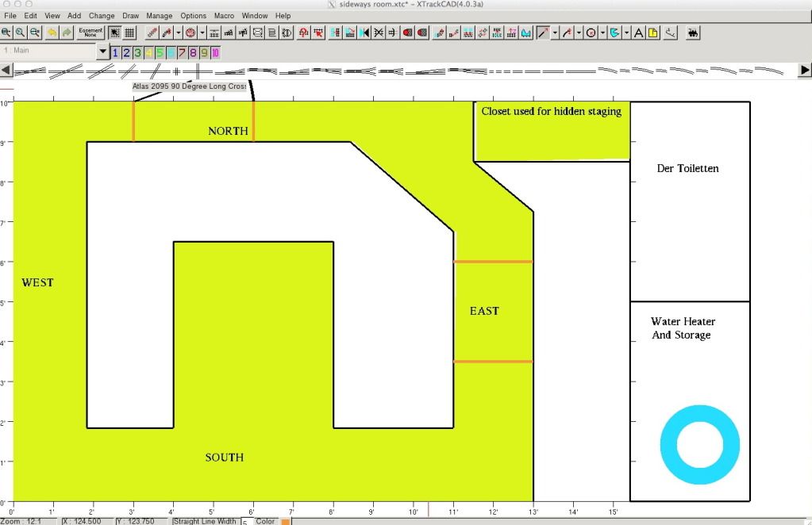
Task: Open the Macro menu
Action: (224, 16)
